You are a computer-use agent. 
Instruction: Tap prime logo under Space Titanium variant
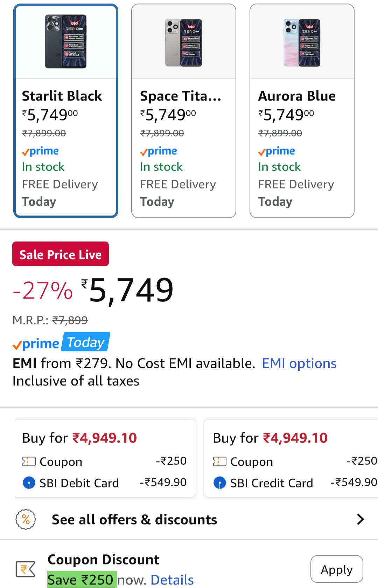pos(159,151)
